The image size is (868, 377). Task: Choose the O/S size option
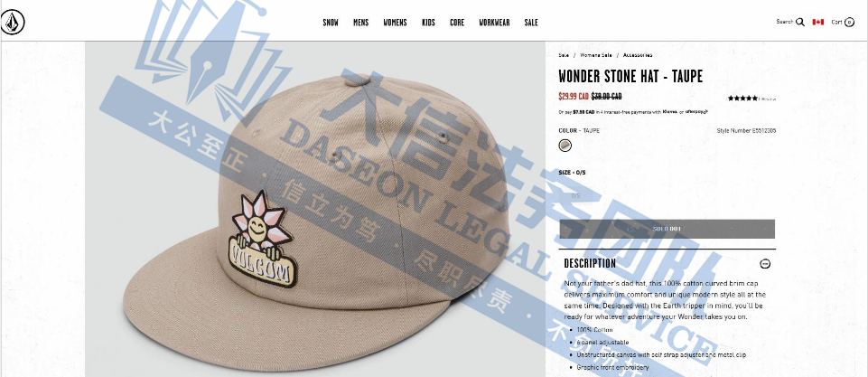point(575,195)
